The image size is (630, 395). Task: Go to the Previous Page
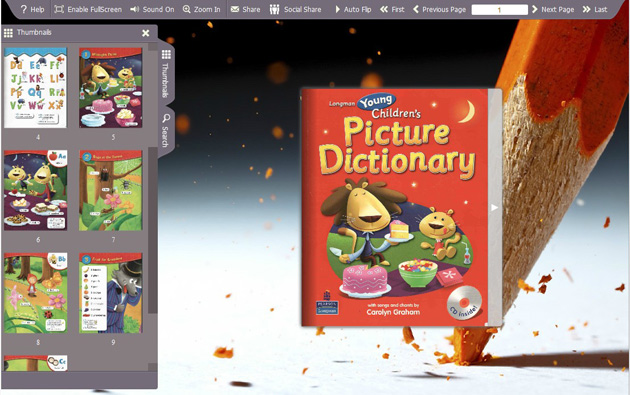click(439, 9)
